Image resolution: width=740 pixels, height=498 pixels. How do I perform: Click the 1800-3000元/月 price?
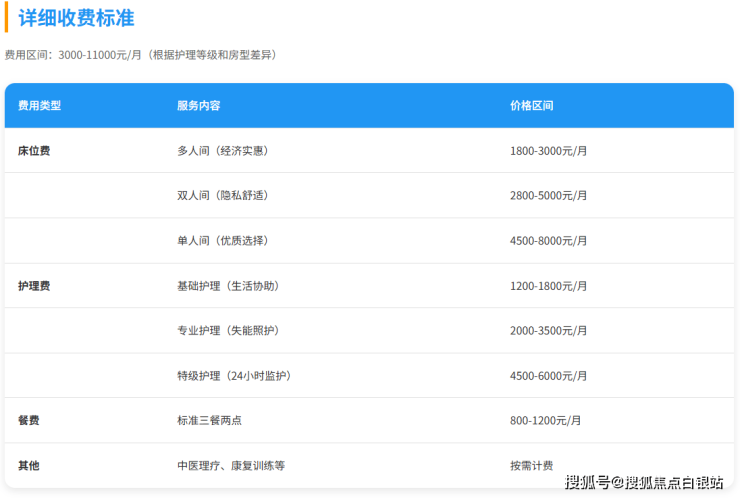548,151
